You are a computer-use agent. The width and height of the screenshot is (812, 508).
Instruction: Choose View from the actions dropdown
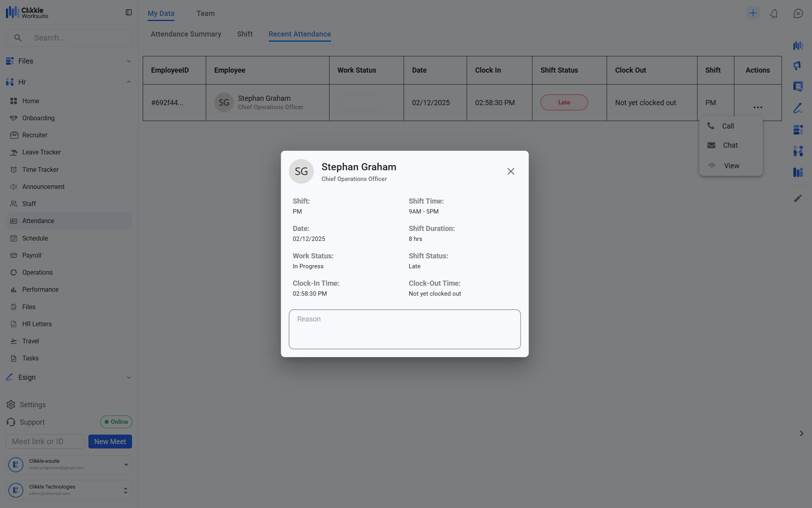coord(731,166)
